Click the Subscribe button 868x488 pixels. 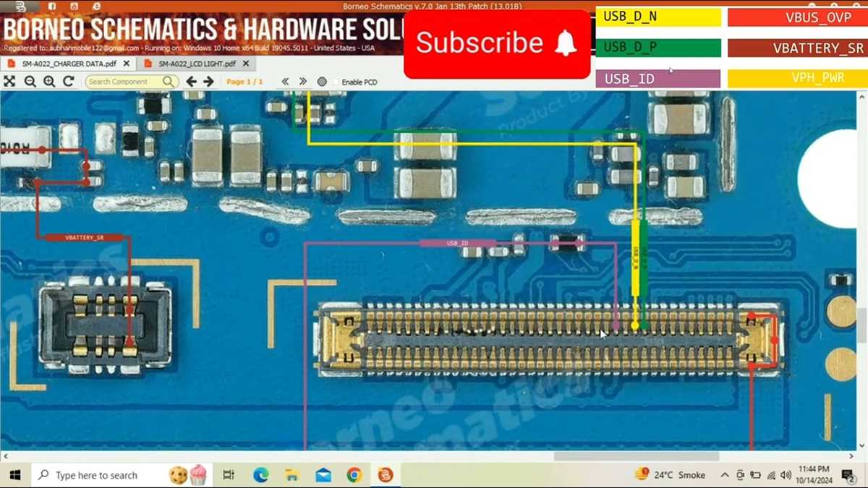click(497, 44)
